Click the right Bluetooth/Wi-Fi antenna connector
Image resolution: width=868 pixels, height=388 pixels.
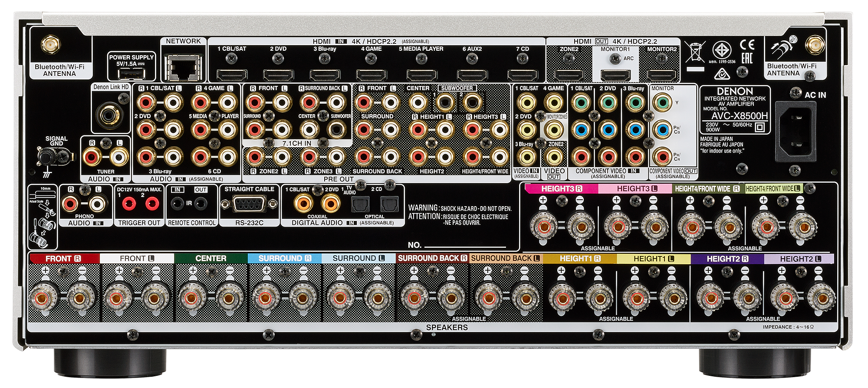(815, 44)
